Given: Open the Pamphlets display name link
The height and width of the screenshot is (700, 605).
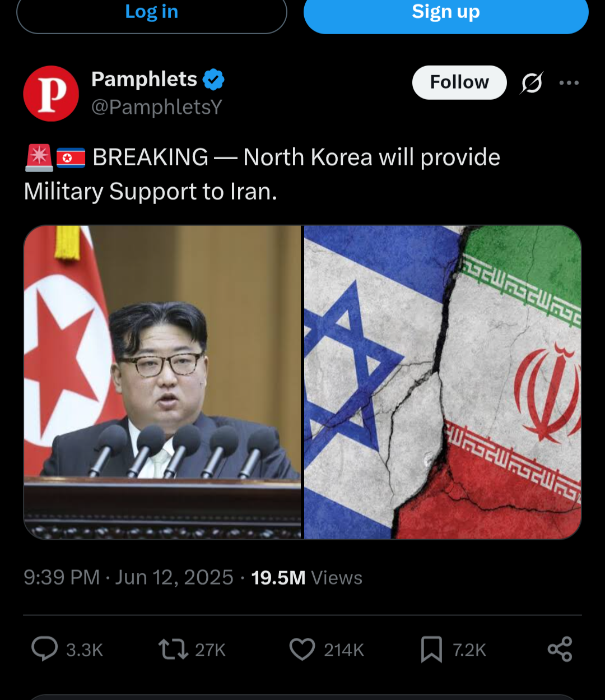Looking at the screenshot, I should 144,79.
